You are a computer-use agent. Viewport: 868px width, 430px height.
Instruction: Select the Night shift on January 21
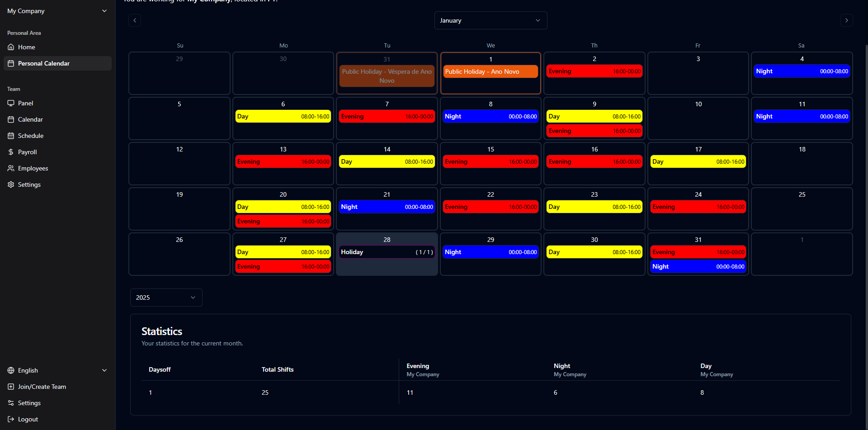coord(387,207)
